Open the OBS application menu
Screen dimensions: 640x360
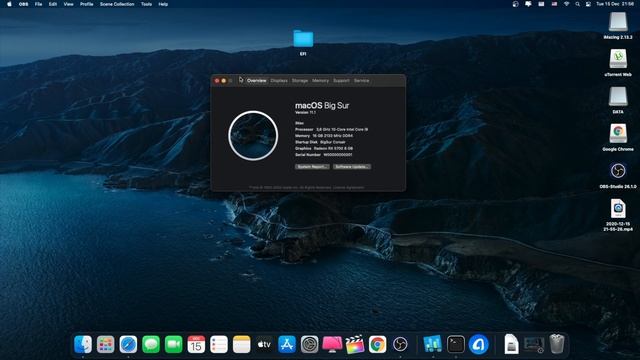pyautogui.click(x=24, y=4)
